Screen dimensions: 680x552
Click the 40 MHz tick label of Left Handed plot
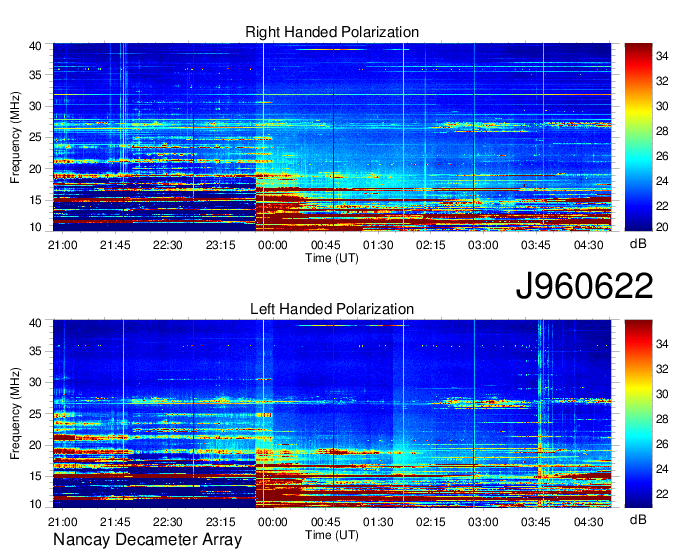35,323
